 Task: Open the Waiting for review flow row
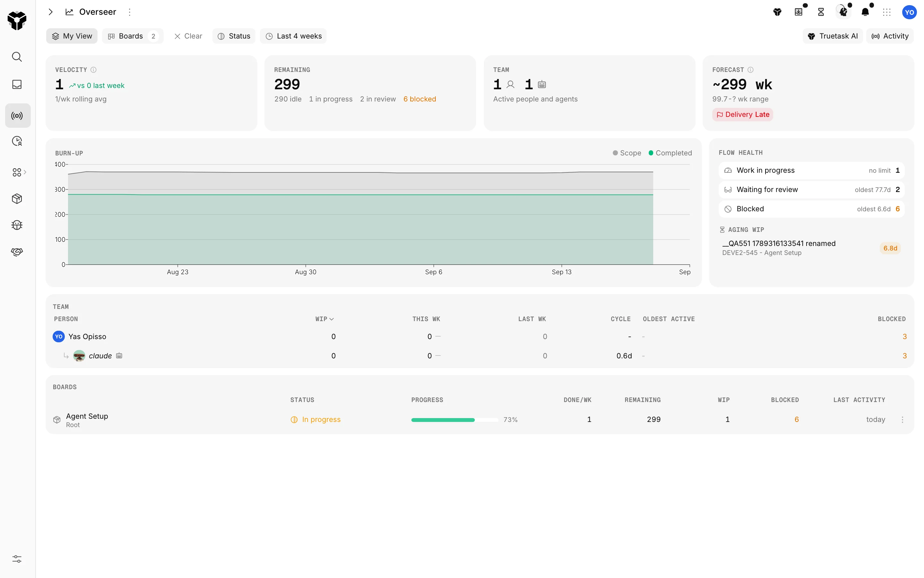pos(811,189)
